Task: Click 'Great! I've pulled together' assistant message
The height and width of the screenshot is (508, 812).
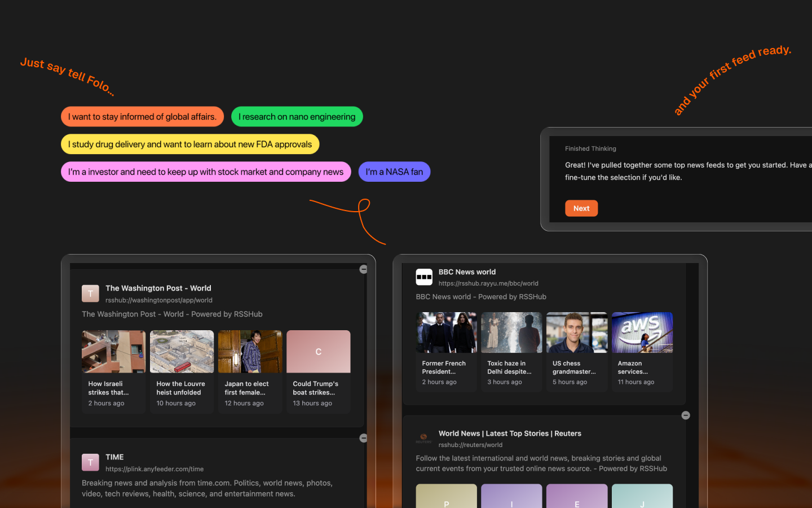Action: point(689,171)
